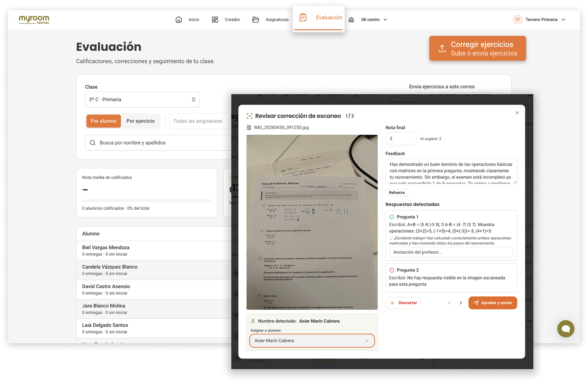Viewport: 588px width, 383px height.
Task: Open the Creador menu item
Action: tap(232, 20)
